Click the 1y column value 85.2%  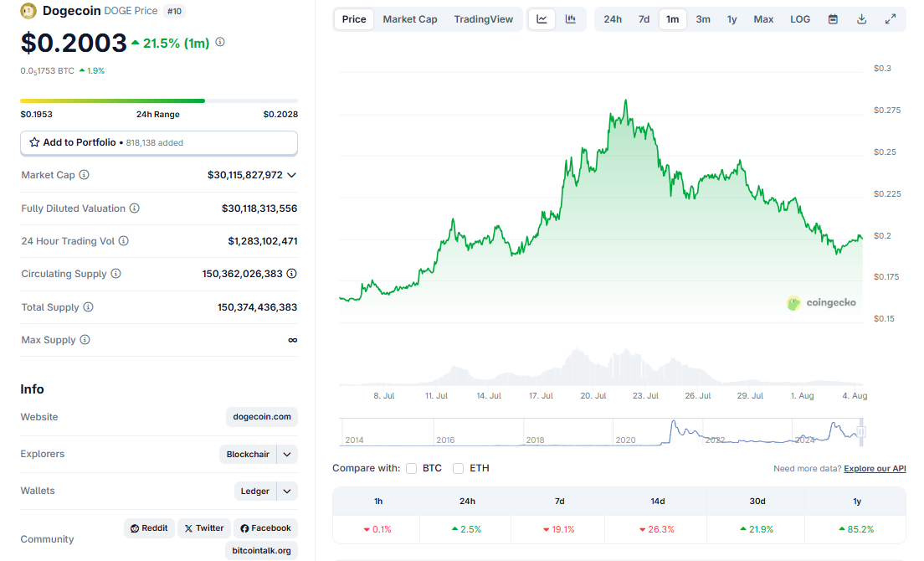coord(857,529)
